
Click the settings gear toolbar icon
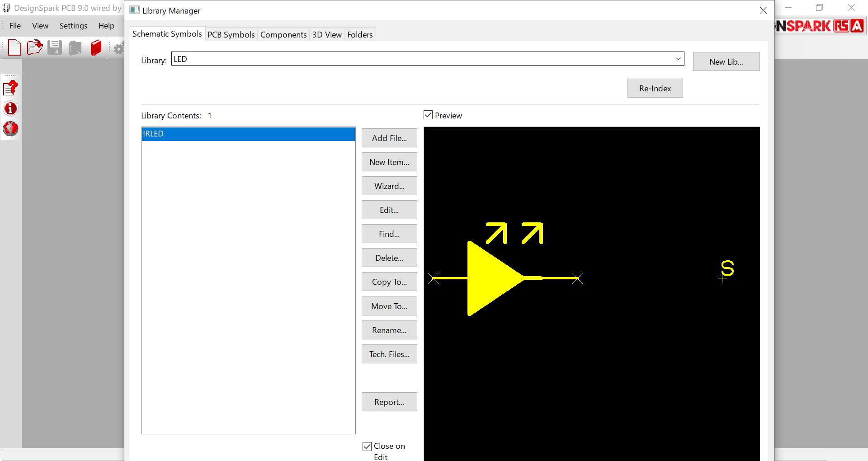[119, 48]
